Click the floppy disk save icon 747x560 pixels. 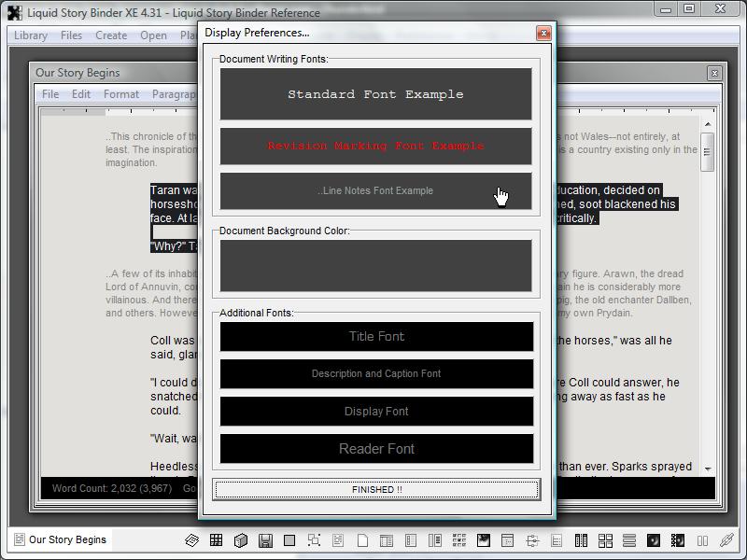click(x=265, y=540)
